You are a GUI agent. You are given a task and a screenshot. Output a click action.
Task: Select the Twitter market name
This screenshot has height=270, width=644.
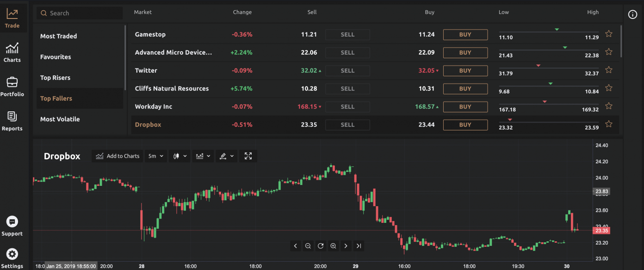(146, 70)
